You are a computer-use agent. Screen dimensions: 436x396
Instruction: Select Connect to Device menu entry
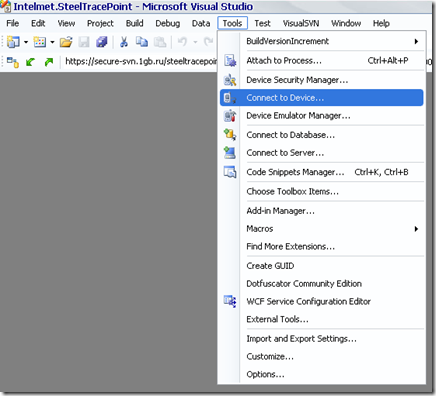[x=322, y=98]
